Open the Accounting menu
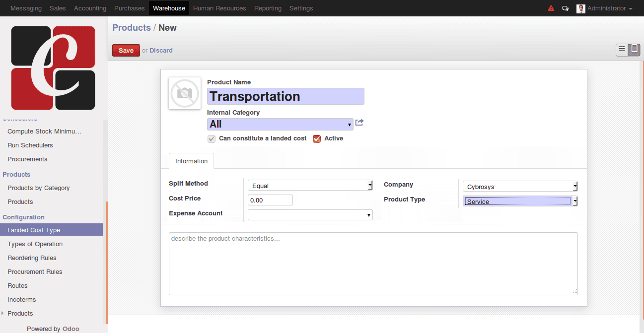The height and width of the screenshot is (333, 644). click(x=90, y=8)
